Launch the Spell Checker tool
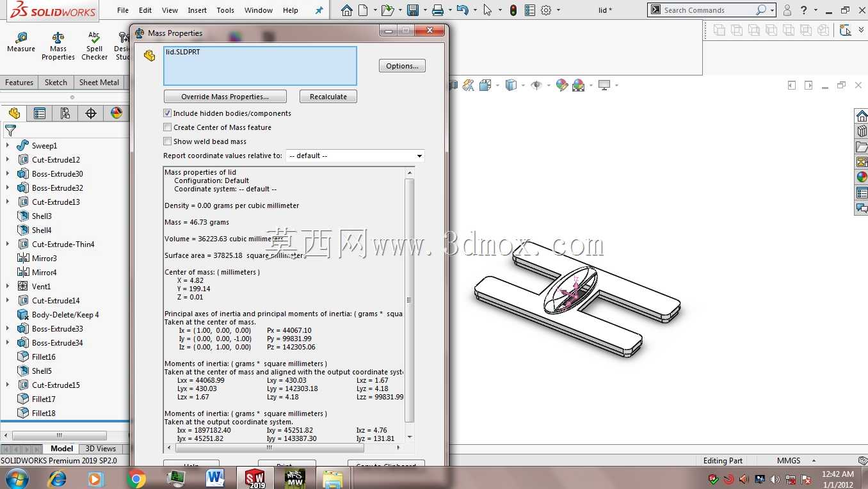 [94, 47]
